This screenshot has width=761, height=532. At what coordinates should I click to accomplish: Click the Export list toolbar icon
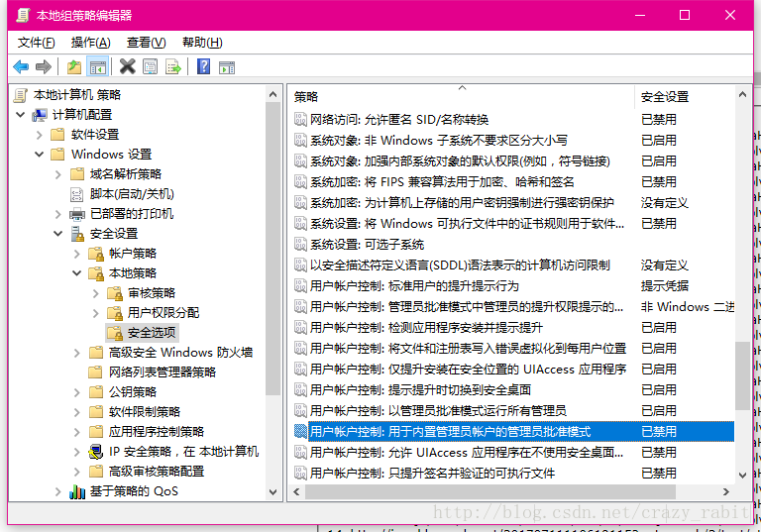point(173,66)
